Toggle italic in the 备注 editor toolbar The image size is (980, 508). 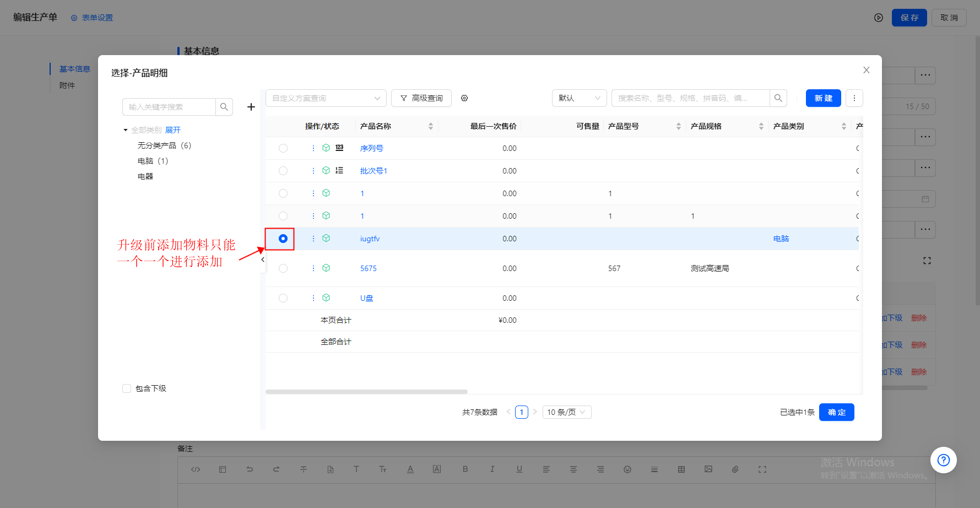[x=492, y=469]
